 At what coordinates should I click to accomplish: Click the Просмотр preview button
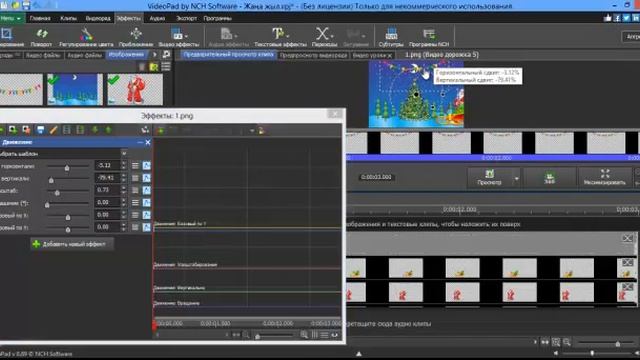point(489,178)
